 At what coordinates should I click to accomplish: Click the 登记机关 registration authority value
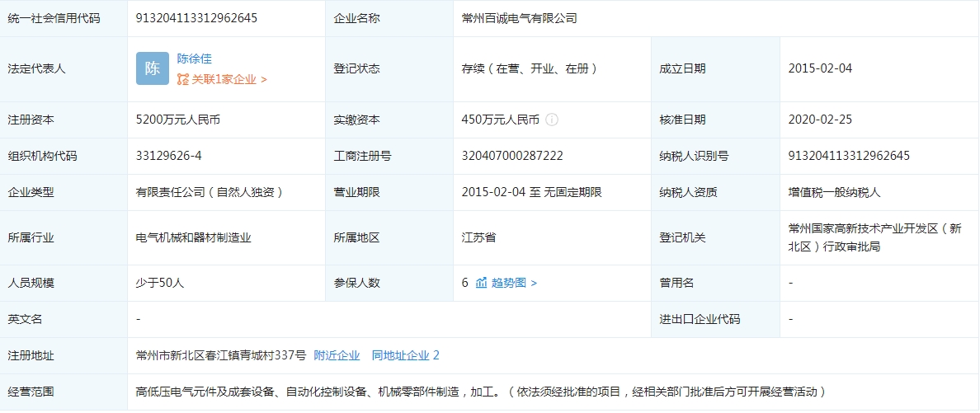[874, 237]
